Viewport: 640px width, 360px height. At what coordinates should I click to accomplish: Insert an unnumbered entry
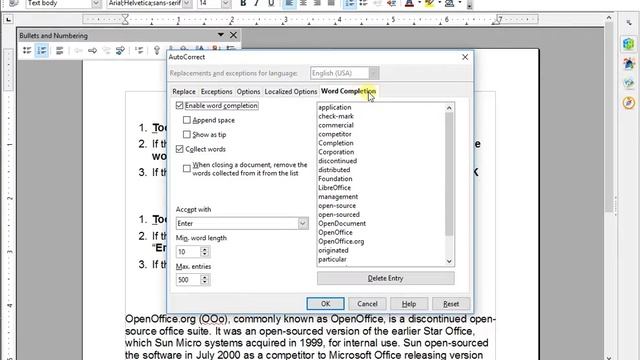click(139, 51)
